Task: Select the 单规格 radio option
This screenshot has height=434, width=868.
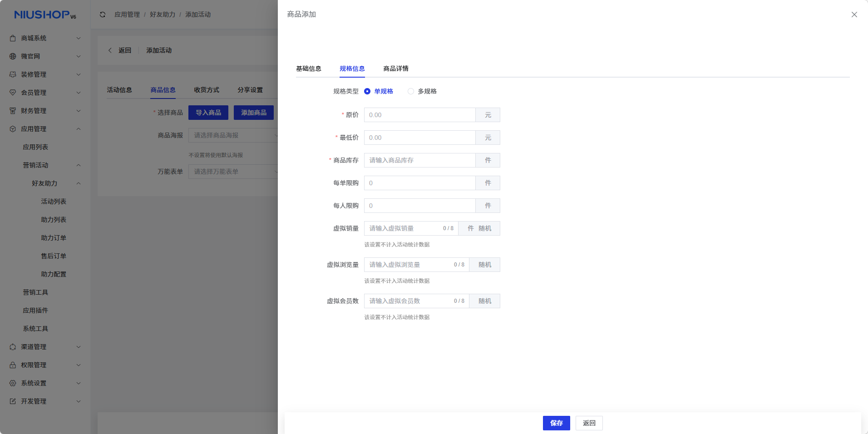Action: pos(367,91)
